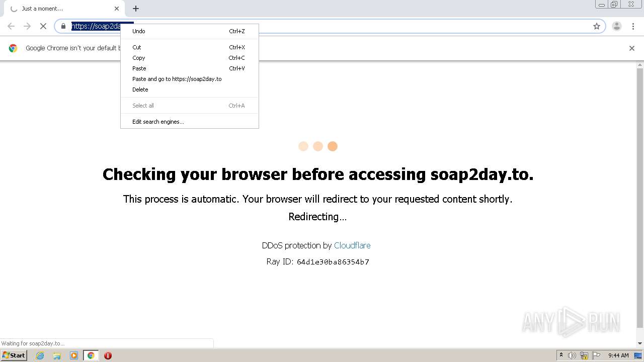Open the Windows Start menu
This screenshot has height=362, width=644.
click(x=14, y=355)
